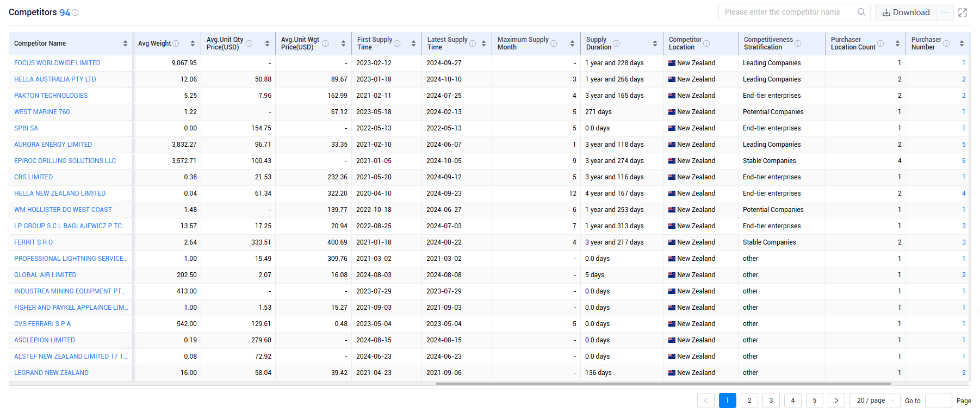Image resolution: width=980 pixels, height=413 pixels.
Task: Open CVS FERRARI S P A link
Action: tap(42, 324)
